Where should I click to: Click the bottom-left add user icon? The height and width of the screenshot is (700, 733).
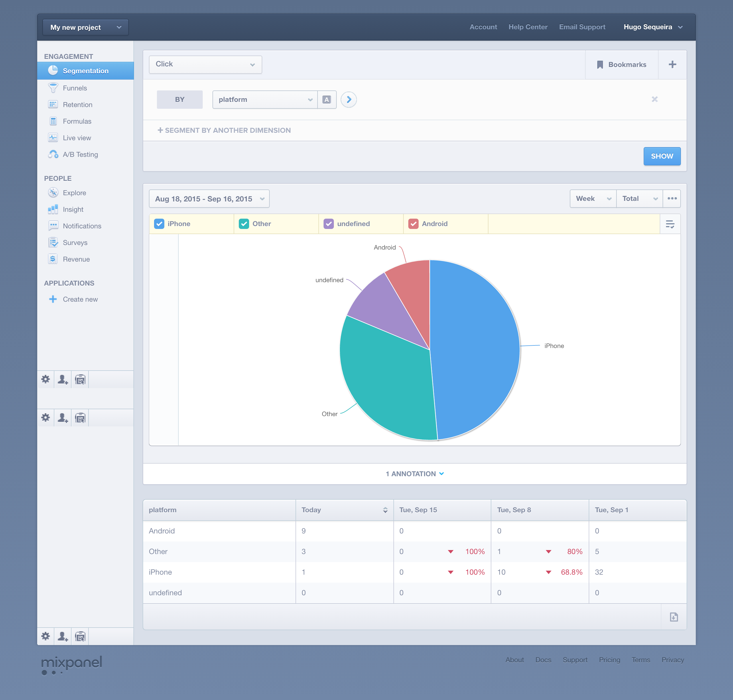(63, 636)
